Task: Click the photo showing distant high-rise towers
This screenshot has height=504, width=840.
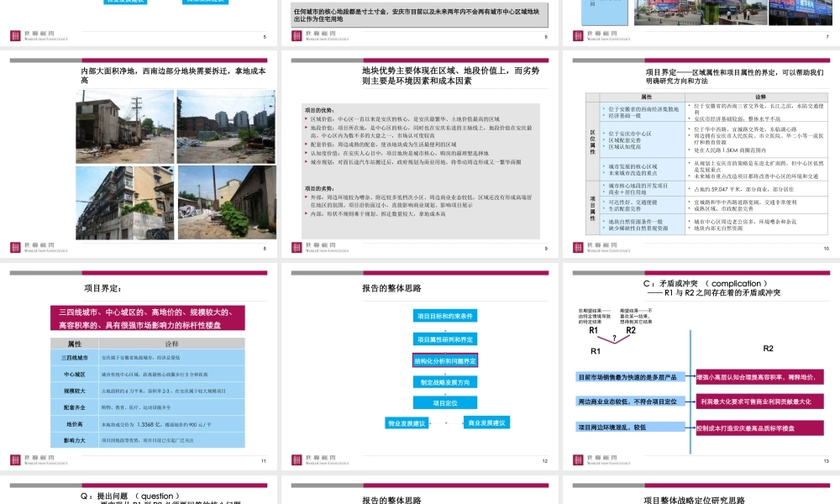Action: [x=226, y=127]
